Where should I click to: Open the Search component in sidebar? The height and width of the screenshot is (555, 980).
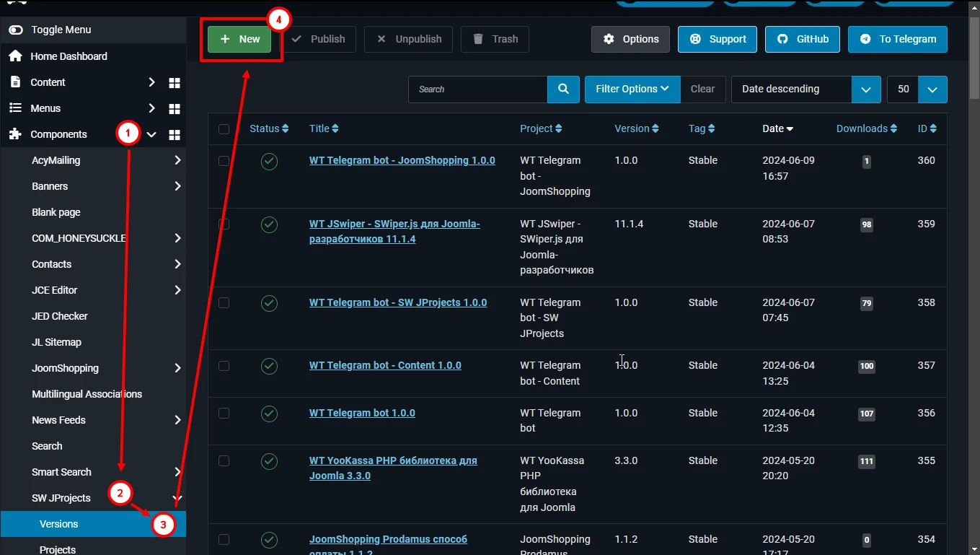coord(47,446)
